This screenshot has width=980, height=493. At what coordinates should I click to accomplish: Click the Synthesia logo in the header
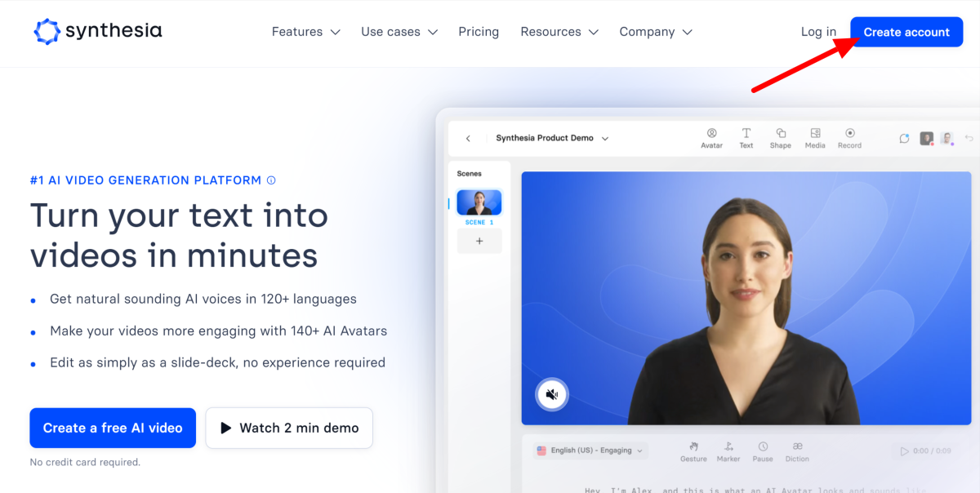point(97,32)
